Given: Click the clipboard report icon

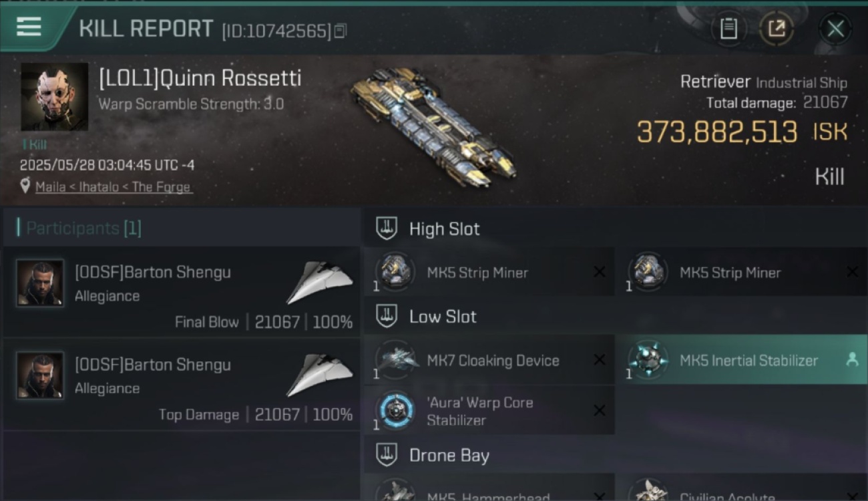Looking at the screenshot, I should pyautogui.click(x=728, y=29).
